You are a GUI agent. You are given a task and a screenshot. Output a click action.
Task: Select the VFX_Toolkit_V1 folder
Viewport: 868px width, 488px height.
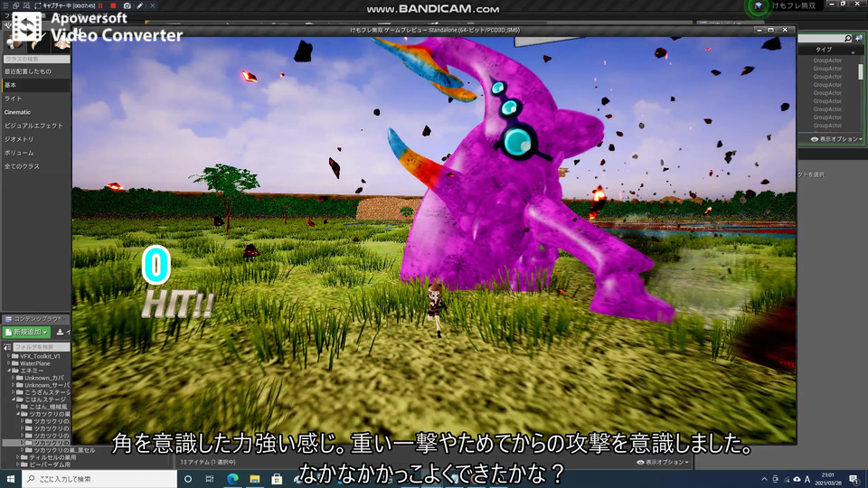(36, 356)
